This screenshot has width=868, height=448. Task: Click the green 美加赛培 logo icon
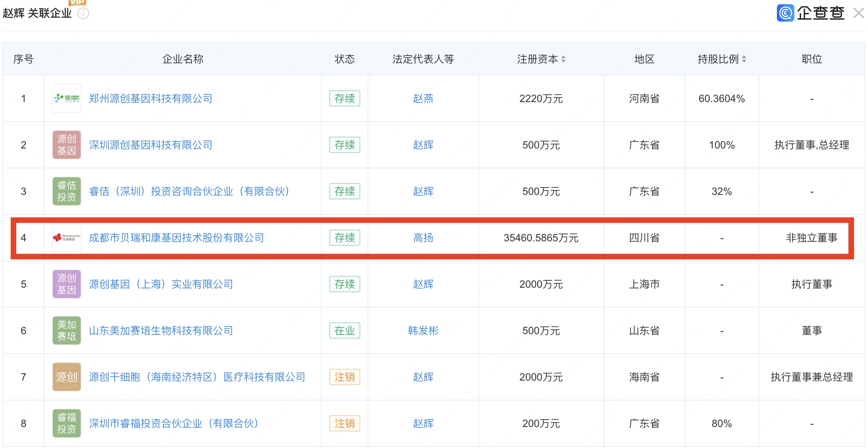point(67,330)
